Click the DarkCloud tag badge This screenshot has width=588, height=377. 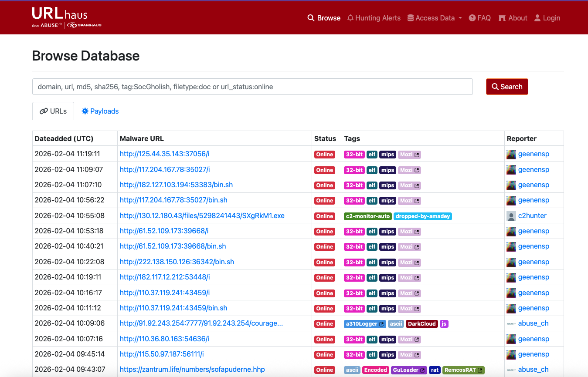point(421,324)
